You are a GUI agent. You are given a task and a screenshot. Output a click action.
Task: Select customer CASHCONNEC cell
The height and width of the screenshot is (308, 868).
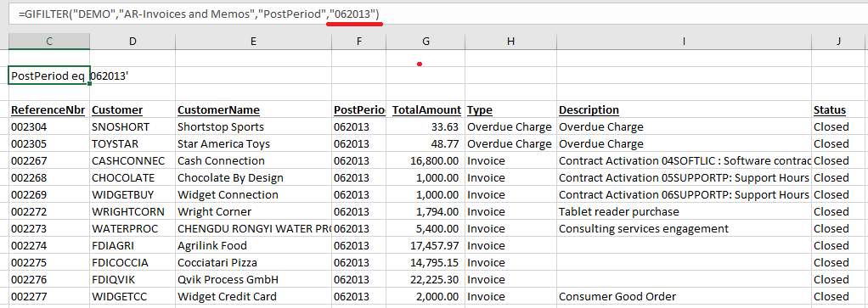132,161
